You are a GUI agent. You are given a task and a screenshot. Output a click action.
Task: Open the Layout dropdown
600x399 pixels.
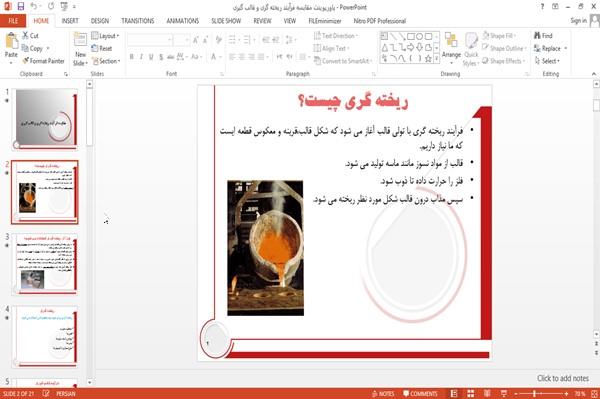[x=105, y=36]
